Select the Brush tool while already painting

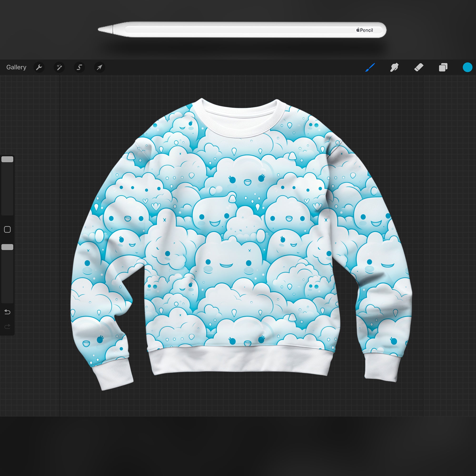(370, 67)
